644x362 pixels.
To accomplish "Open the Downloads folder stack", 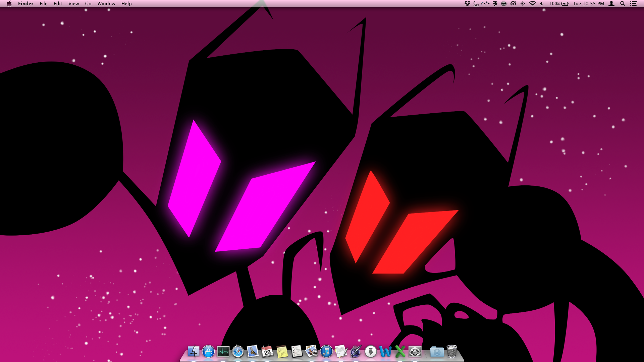I will [437, 351].
